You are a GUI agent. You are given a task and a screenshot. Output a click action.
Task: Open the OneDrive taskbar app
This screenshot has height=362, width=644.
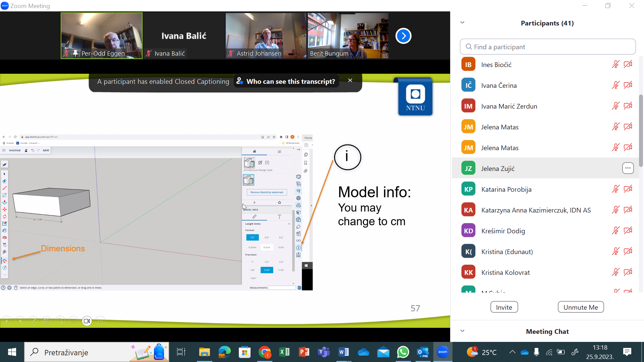364,352
